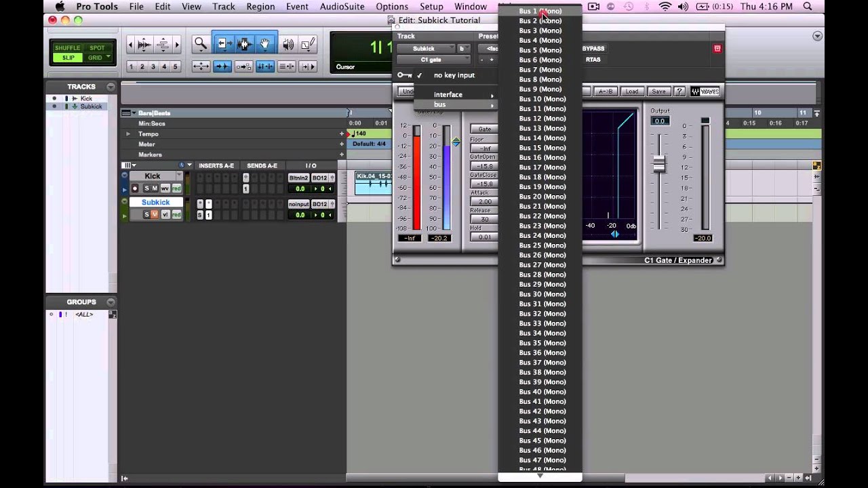Image resolution: width=868 pixels, height=488 pixels.
Task: Click the Save preset button
Action: click(658, 91)
